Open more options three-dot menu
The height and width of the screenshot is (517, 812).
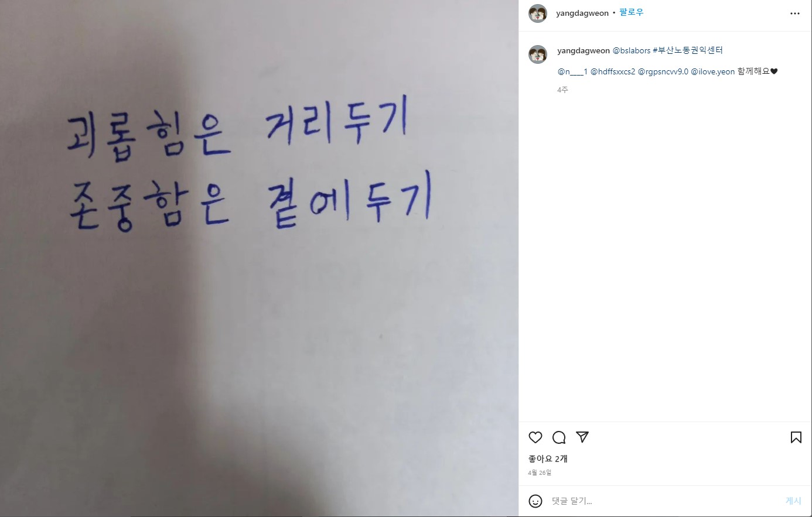pyautogui.click(x=795, y=13)
